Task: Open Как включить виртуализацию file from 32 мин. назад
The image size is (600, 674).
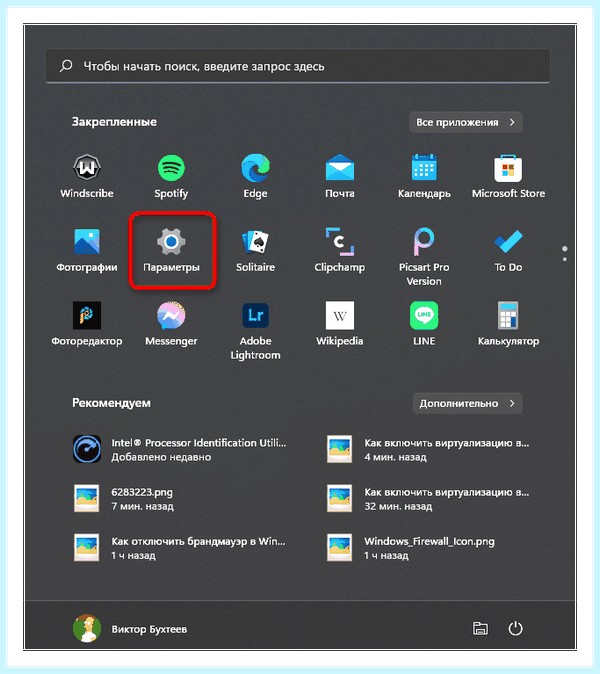Action: tap(430, 499)
